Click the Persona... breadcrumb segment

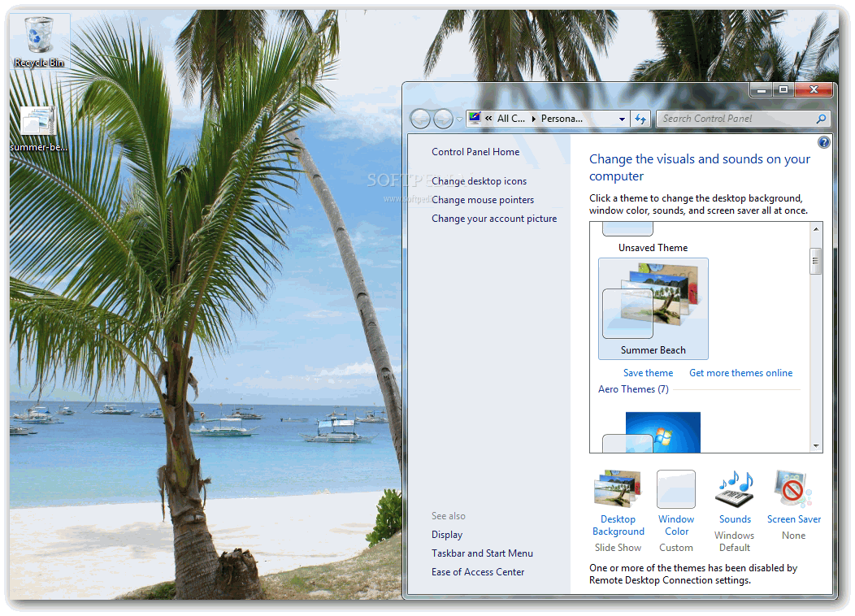click(x=562, y=119)
